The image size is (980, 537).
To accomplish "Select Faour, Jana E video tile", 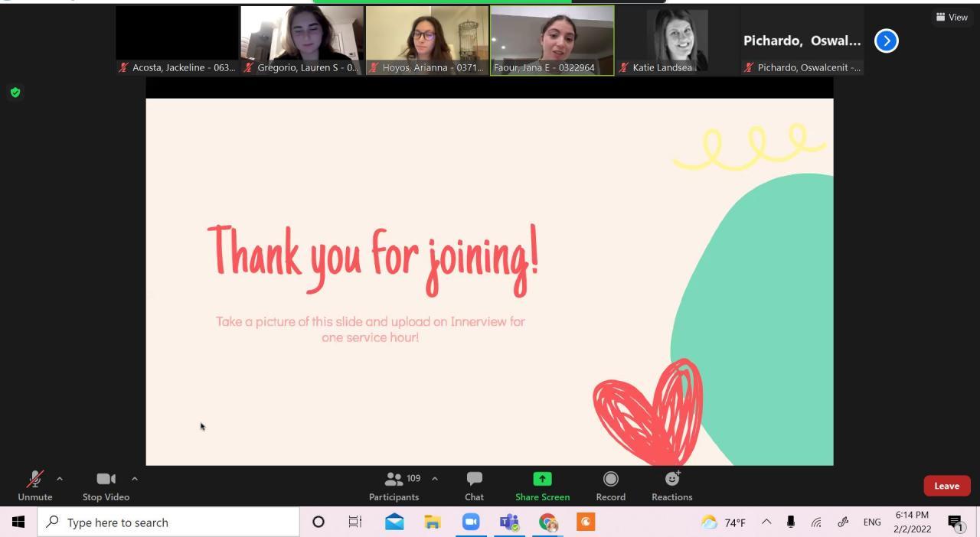I will click(x=552, y=41).
